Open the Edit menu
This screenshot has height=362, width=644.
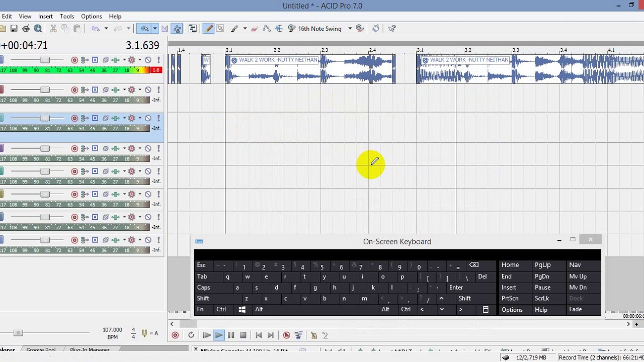click(x=7, y=17)
